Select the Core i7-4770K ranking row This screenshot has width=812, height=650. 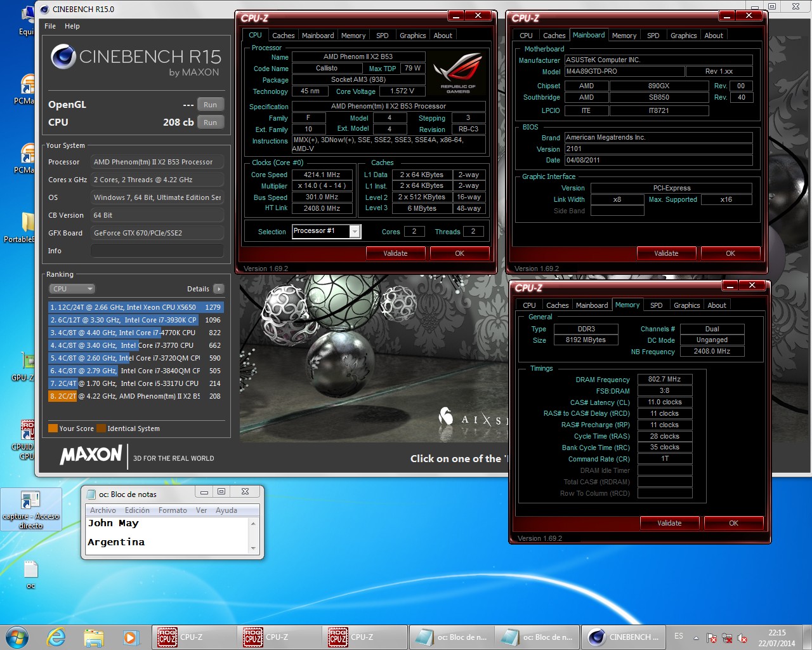pyautogui.click(x=135, y=333)
